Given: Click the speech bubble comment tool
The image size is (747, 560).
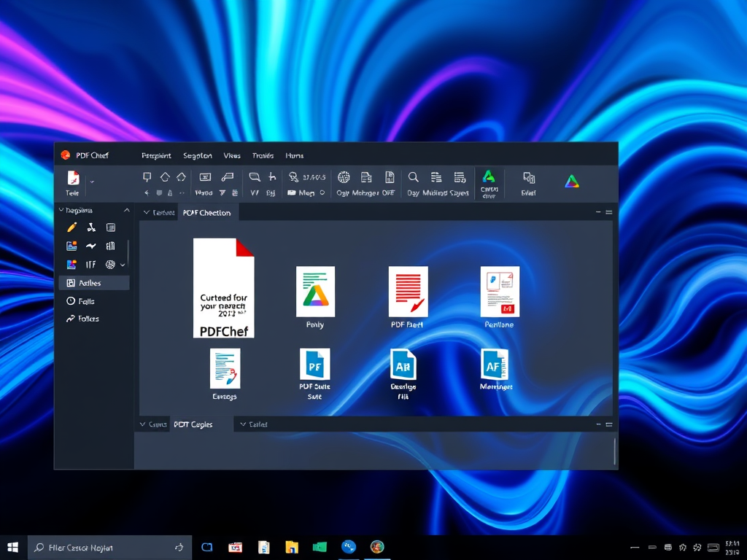Looking at the screenshot, I should pos(254,177).
